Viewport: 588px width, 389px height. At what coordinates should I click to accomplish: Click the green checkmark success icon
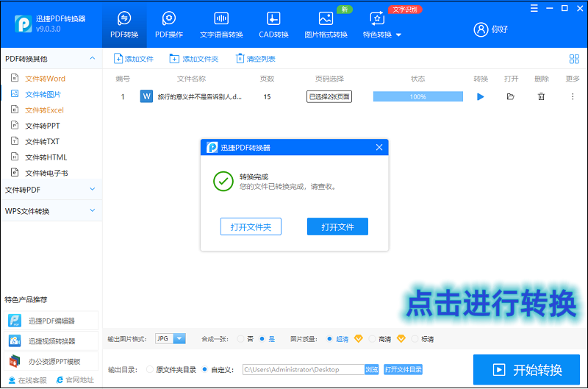coord(223,182)
